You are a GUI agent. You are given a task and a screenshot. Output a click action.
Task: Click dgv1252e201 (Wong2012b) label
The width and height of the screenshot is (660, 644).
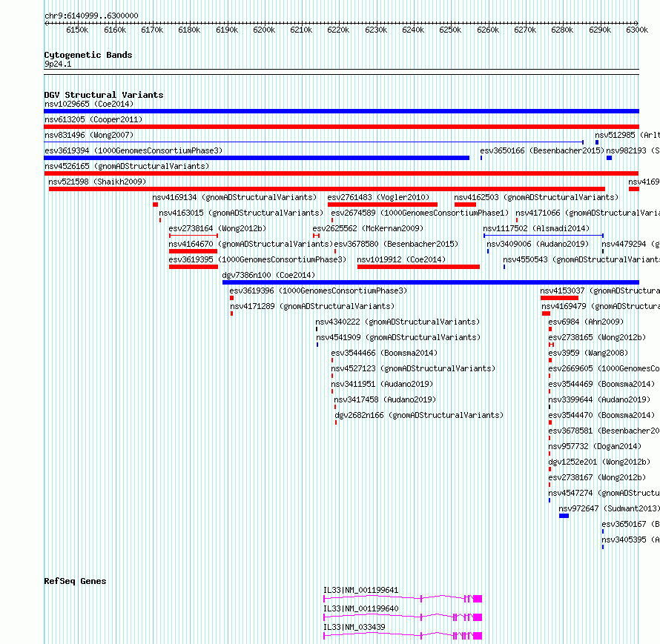pos(599,462)
